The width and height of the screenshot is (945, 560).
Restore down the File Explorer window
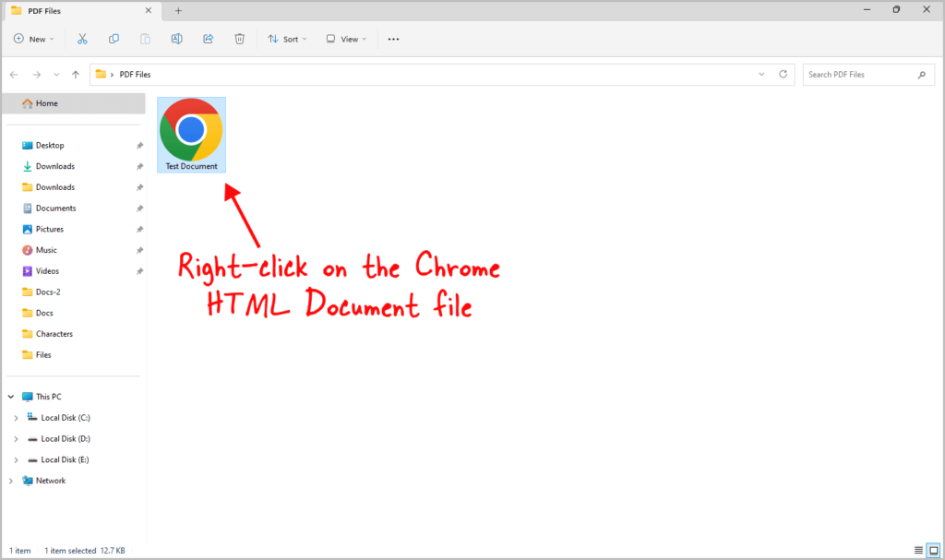coord(896,9)
